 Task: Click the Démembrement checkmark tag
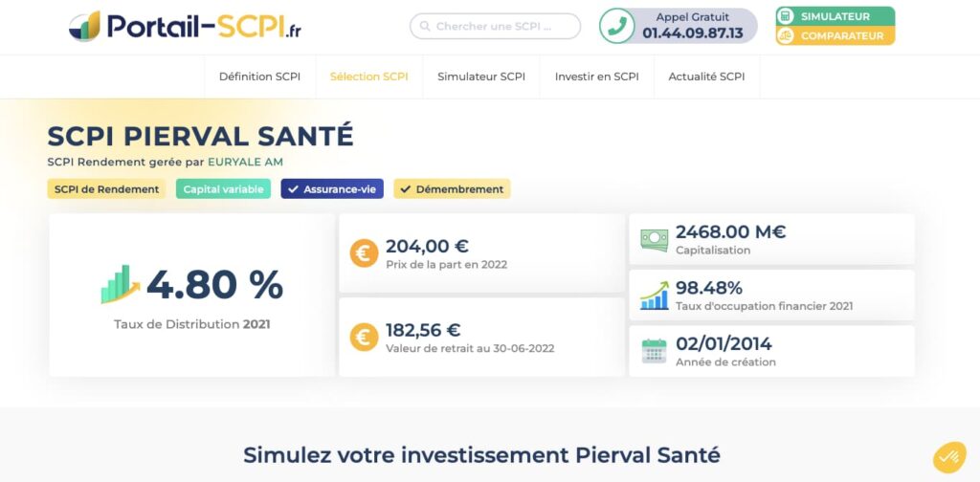[452, 189]
